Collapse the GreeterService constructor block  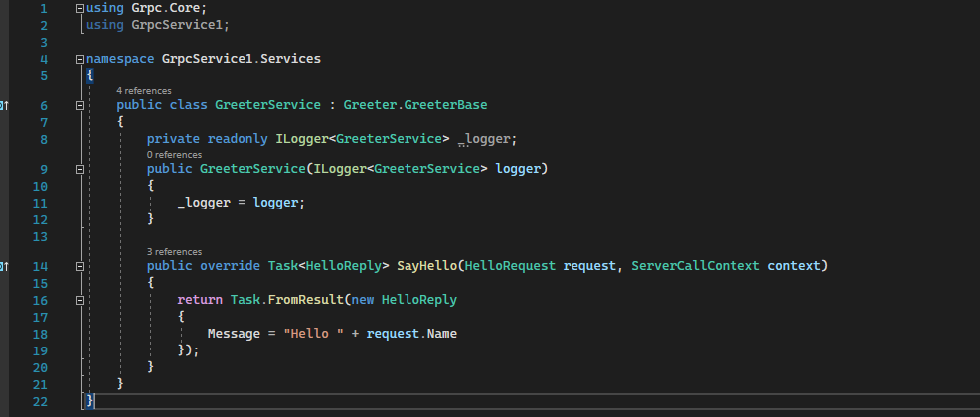pyautogui.click(x=80, y=169)
